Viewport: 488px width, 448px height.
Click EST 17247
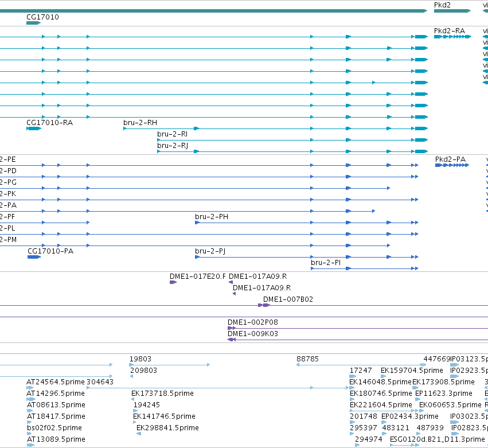point(353,376)
